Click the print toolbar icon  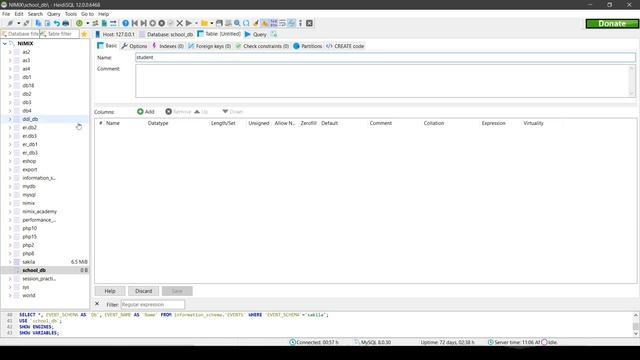click(x=65, y=23)
